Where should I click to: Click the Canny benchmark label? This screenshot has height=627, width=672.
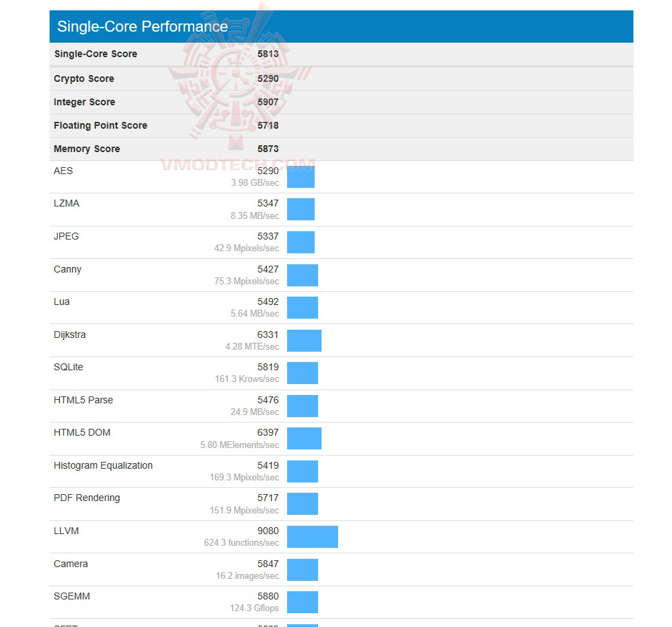point(67,270)
